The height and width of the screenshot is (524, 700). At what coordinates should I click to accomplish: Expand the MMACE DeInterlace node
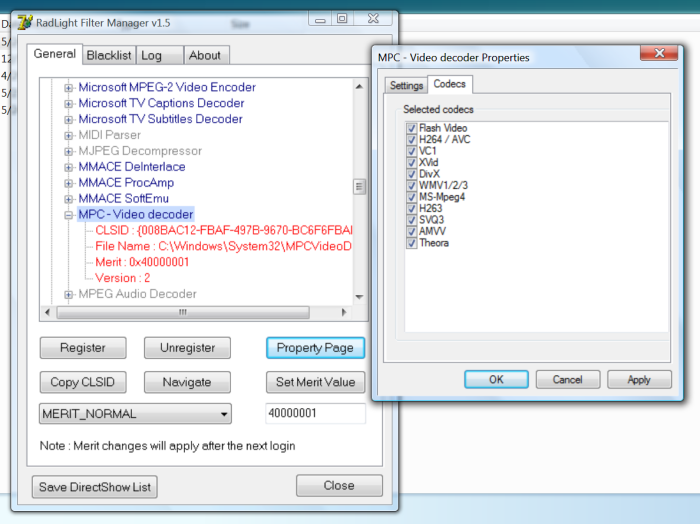68,167
